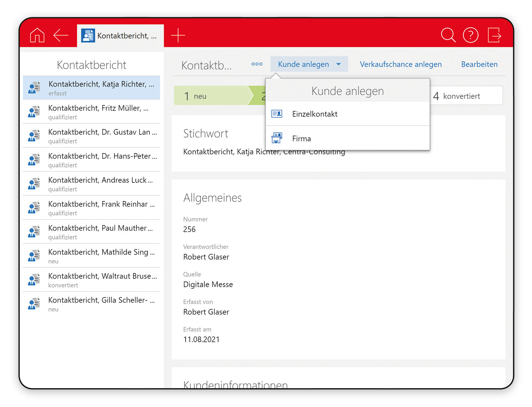Click Bearbeiten to edit the report
The height and width of the screenshot is (407, 532).
479,64
